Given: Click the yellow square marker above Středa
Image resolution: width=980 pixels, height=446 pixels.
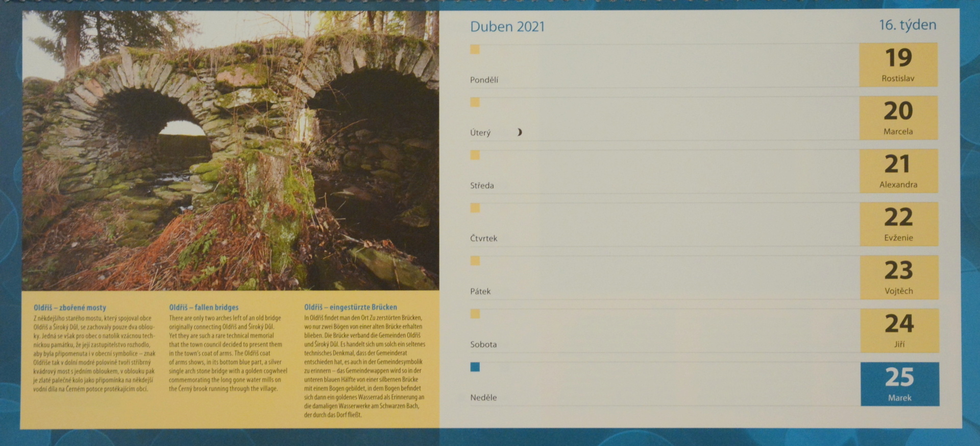Looking at the screenshot, I should point(475,155).
